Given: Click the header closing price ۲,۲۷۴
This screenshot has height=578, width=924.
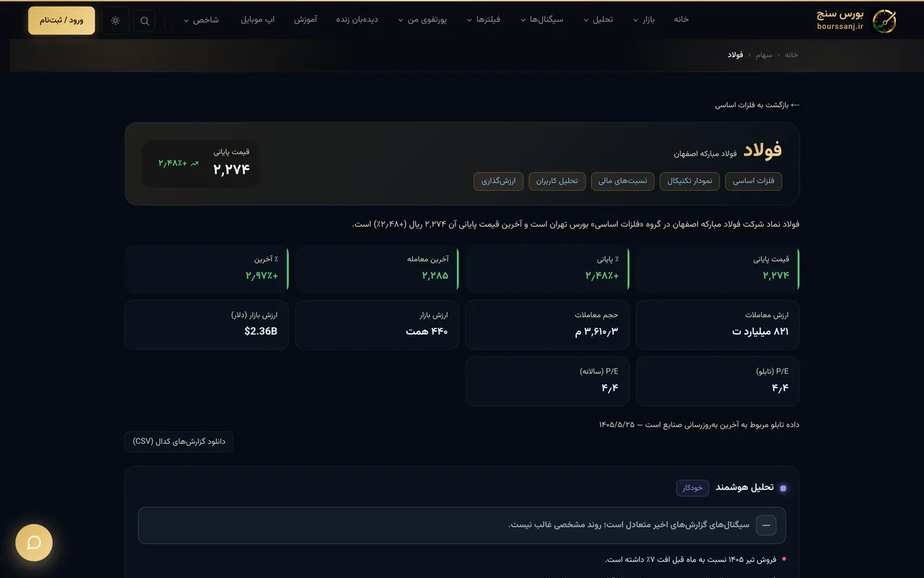Looking at the screenshot, I should coord(231,170).
